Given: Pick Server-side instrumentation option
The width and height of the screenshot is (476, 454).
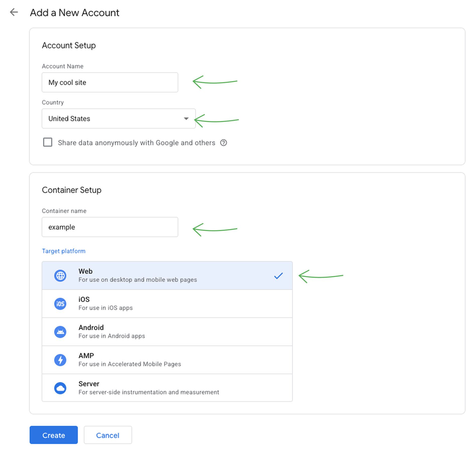Looking at the screenshot, I should click(x=167, y=388).
